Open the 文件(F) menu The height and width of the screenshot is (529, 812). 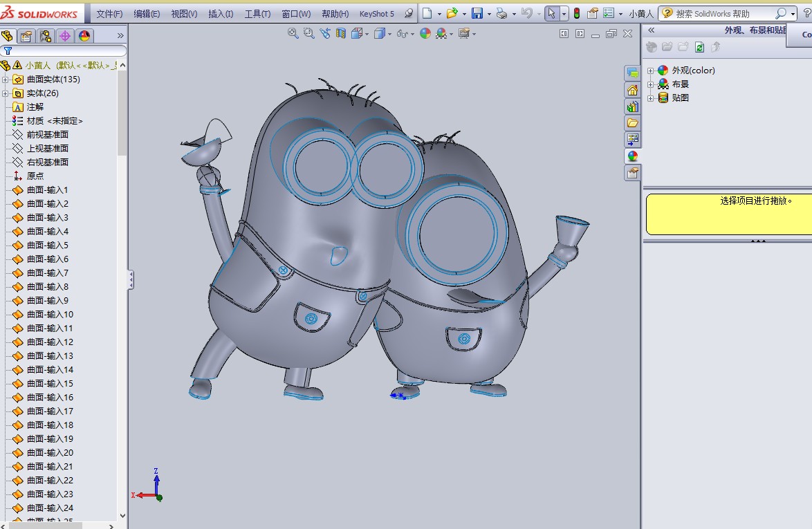click(x=109, y=14)
